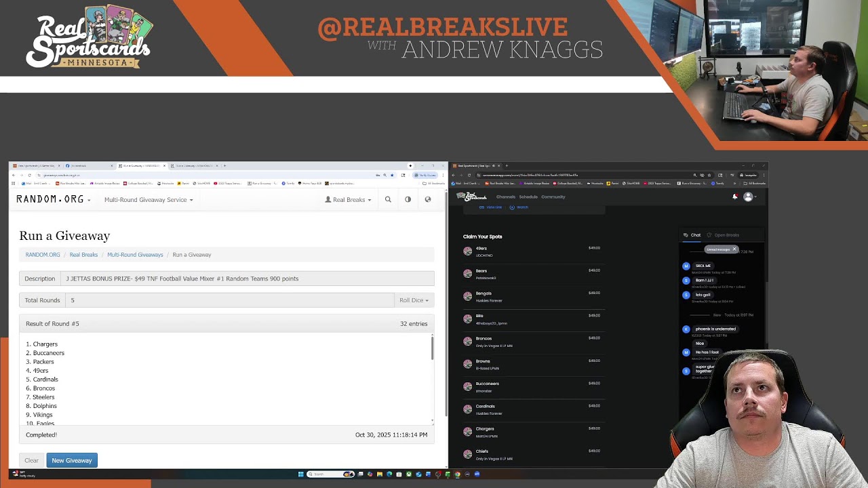This screenshot has height=488, width=868.
Task: Click the Clear button
Action: click(31, 460)
